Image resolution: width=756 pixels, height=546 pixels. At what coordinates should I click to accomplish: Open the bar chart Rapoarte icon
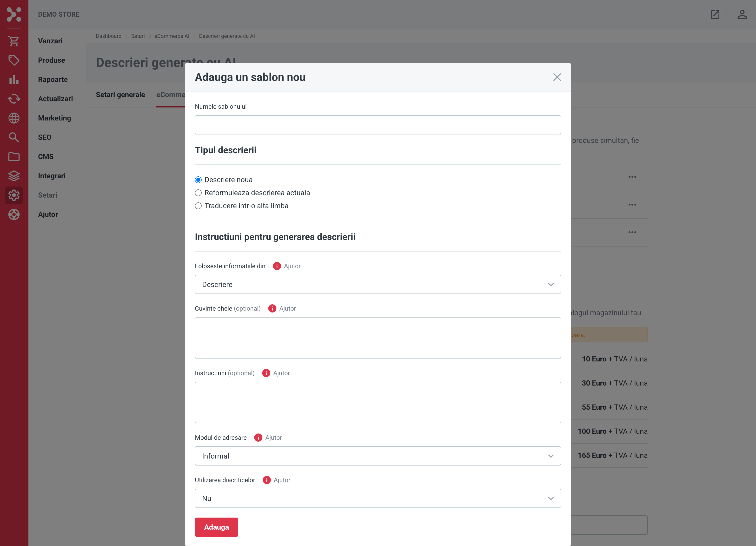click(14, 80)
